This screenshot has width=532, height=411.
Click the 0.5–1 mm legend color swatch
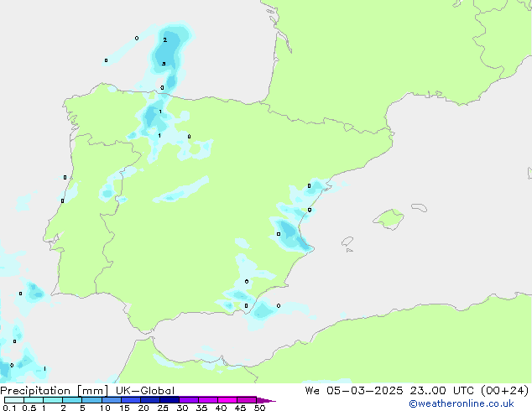click(34, 400)
